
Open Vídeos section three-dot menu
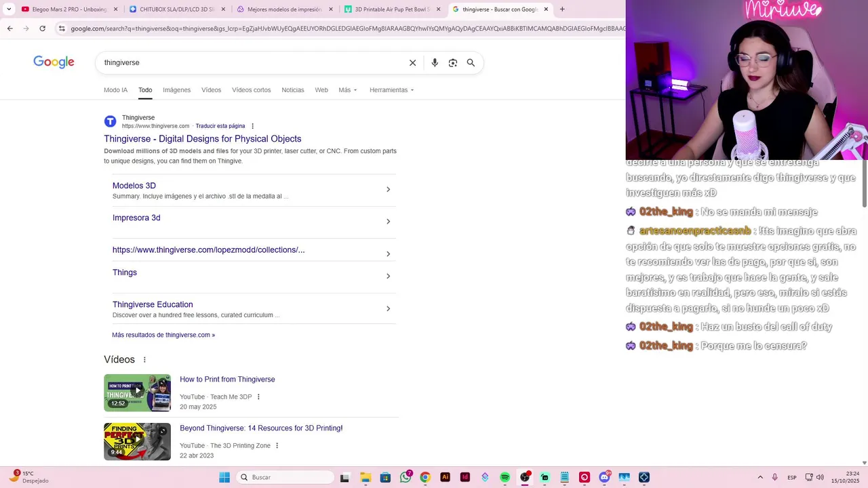pos(144,360)
